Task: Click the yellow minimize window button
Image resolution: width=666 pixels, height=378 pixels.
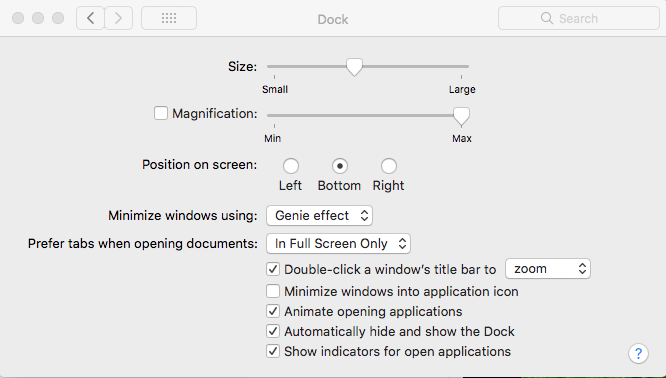Action: pos(38,18)
